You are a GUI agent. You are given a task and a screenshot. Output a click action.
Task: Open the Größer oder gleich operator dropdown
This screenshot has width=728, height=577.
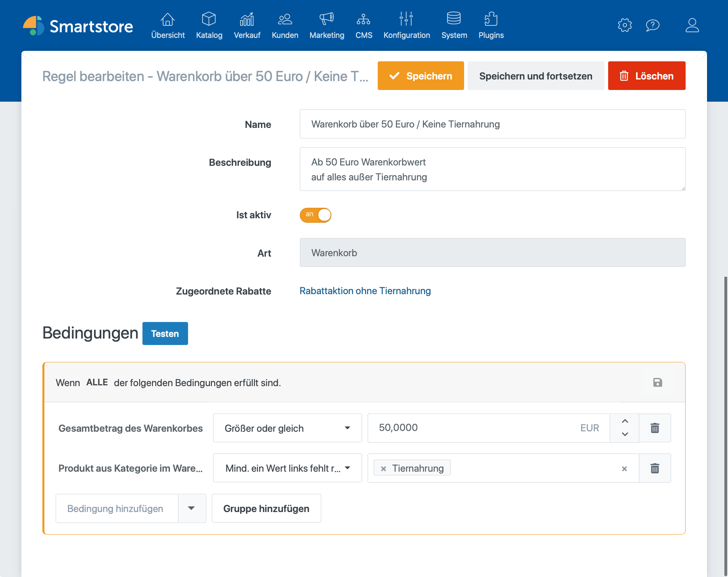point(287,428)
